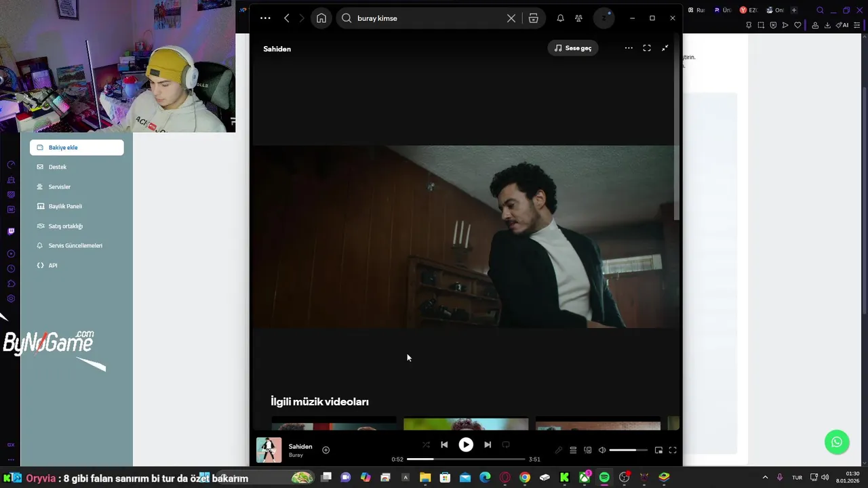Open history clock in the Opera GX sidebar
The image size is (868, 488).
[11, 269]
